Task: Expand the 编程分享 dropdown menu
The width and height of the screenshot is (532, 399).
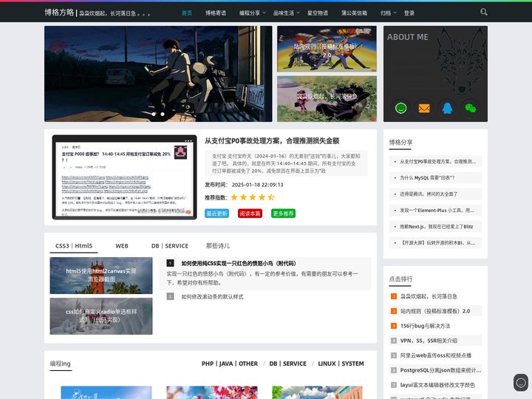Action: [x=252, y=13]
